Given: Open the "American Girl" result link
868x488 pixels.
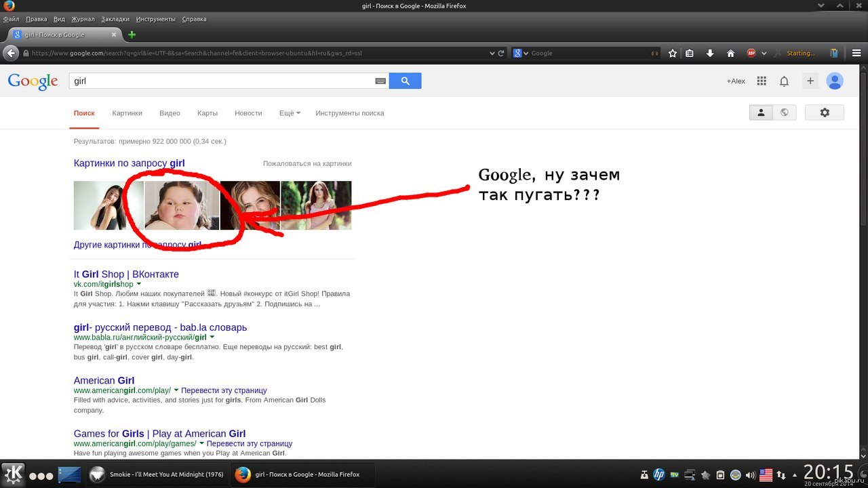Looking at the screenshot, I should coord(104,380).
